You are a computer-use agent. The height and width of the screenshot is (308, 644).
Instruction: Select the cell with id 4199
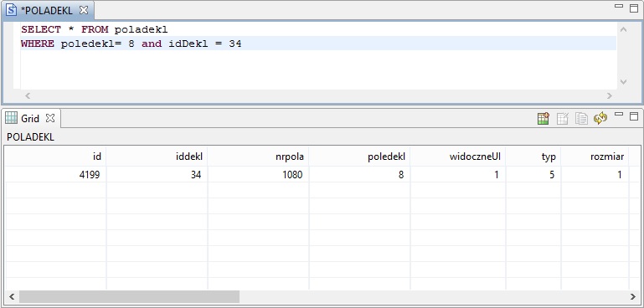click(x=55, y=175)
